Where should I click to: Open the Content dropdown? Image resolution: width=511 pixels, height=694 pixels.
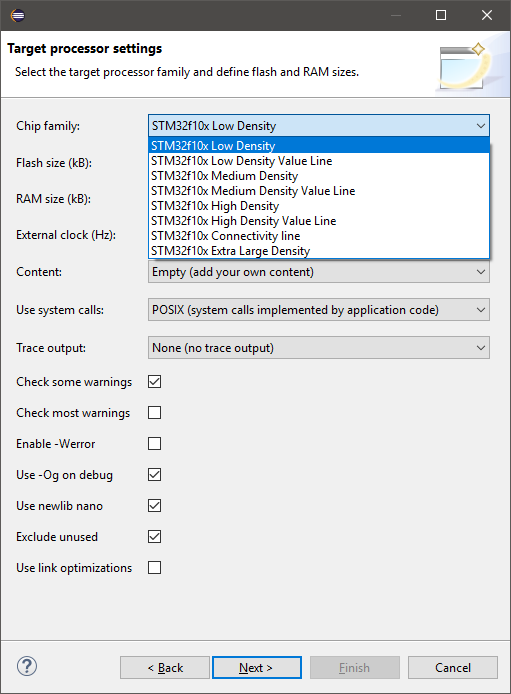click(319, 272)
